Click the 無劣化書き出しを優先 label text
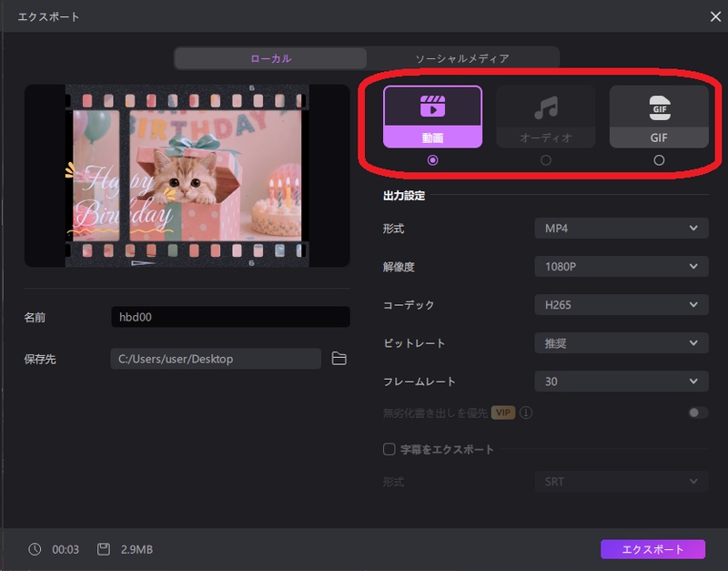 [435, 413]
